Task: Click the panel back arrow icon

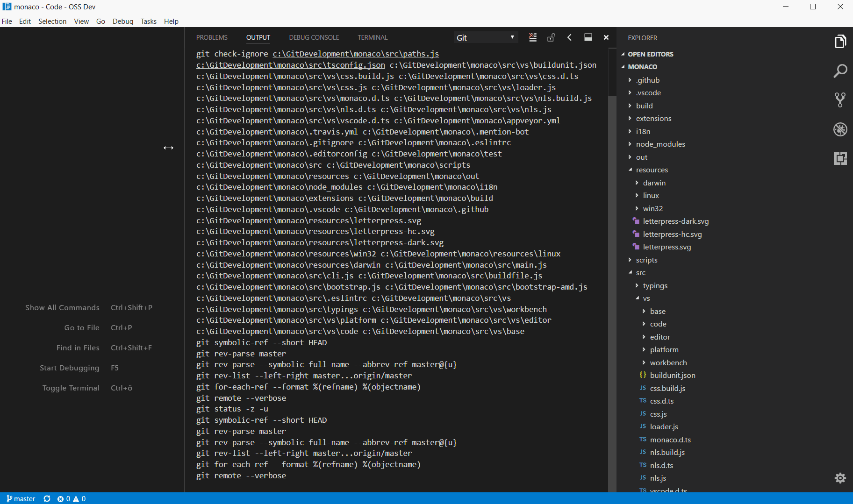Action: point(569,37)
